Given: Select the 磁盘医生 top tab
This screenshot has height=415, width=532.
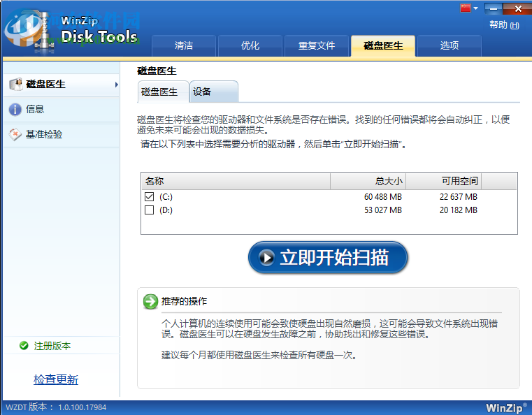Looking at the screenshot, I should tap(383, 45).
